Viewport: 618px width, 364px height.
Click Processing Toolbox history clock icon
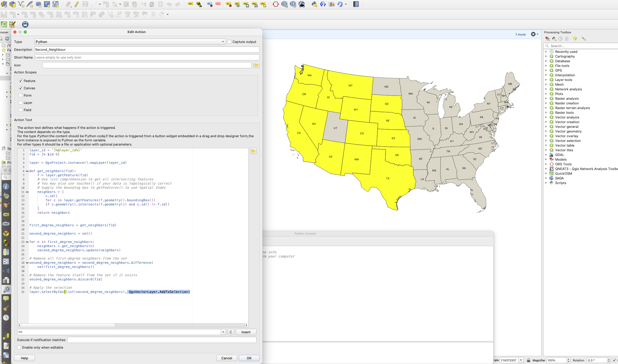(560, 39)
